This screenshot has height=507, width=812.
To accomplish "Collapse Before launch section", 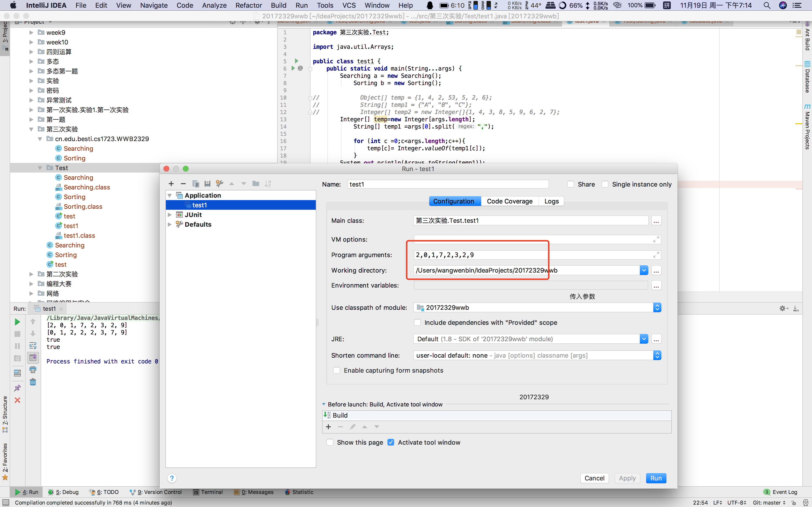I will (x=324, y=404).
